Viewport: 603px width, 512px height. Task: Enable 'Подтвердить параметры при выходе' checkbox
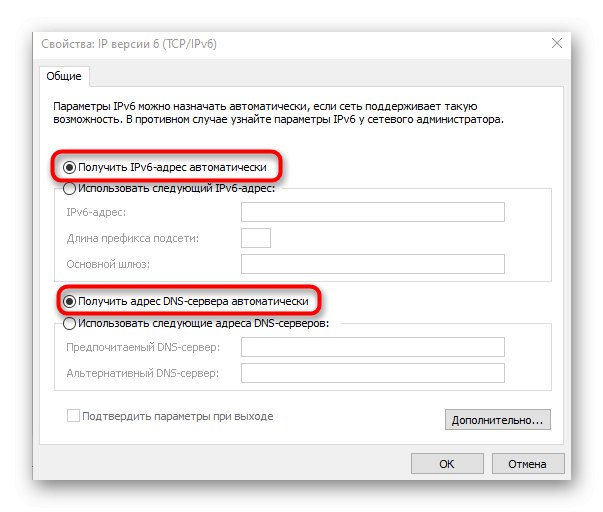(x=74, y=416)
